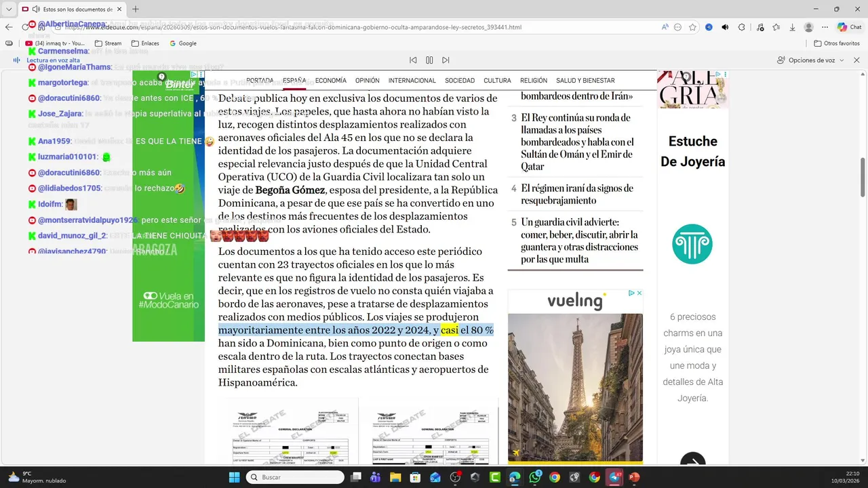
Task: Open the Favorites list icon
Action: (x=775, y=27)
